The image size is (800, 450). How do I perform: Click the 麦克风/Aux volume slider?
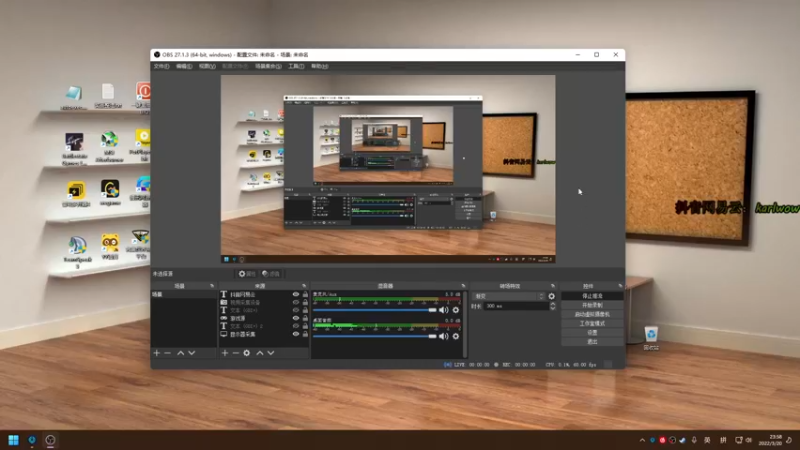[374, 310]
